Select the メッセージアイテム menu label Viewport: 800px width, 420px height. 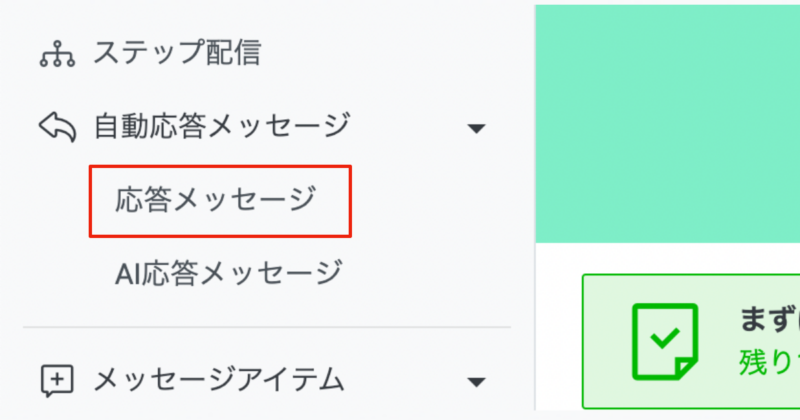[x=219, y=381]
